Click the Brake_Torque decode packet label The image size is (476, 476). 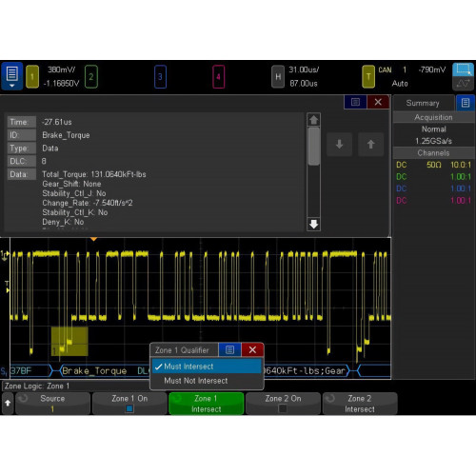click(94, 370)
